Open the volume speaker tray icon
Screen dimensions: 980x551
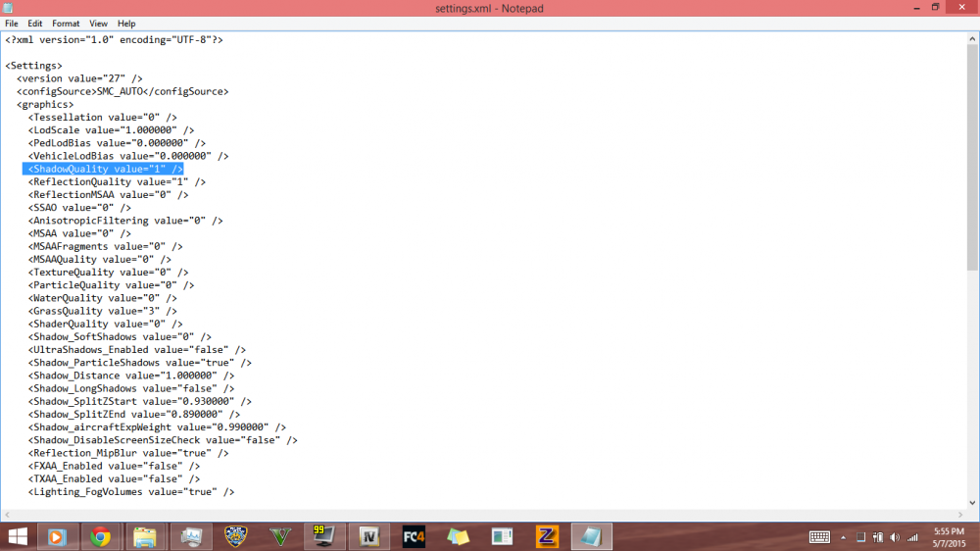pos(895,537)
